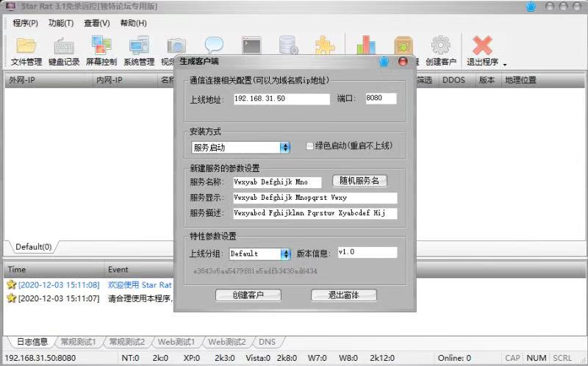Click the 版本 column header
The width and height of the screenshot is (588, 366).
(488, 80)
